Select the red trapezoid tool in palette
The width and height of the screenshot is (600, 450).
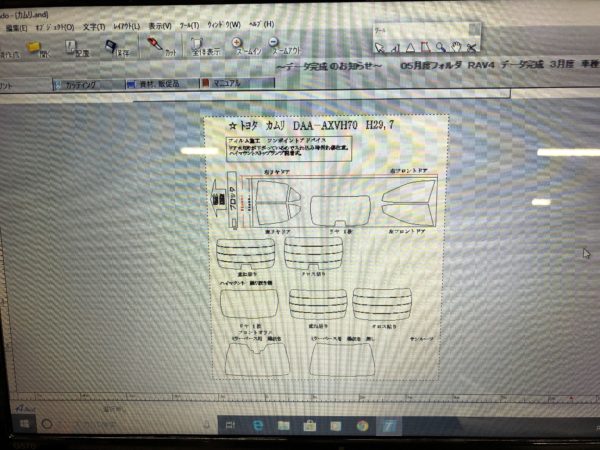(426, 47)
